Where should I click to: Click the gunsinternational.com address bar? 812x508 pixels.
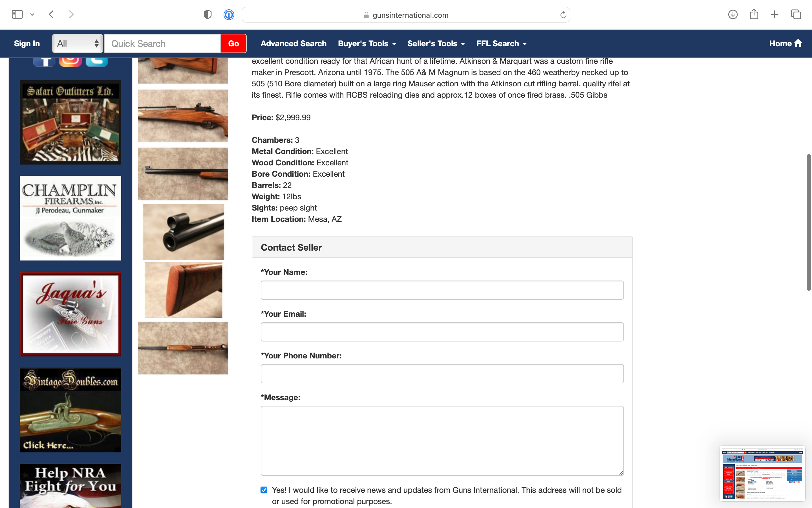click(x=406, y=15)
